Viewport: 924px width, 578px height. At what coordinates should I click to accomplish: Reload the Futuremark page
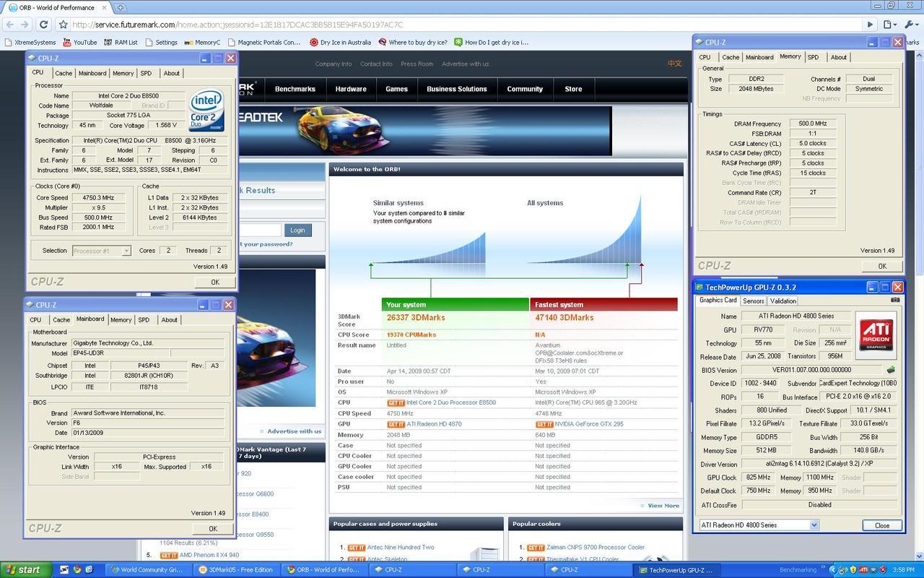[x=43, y=24]
